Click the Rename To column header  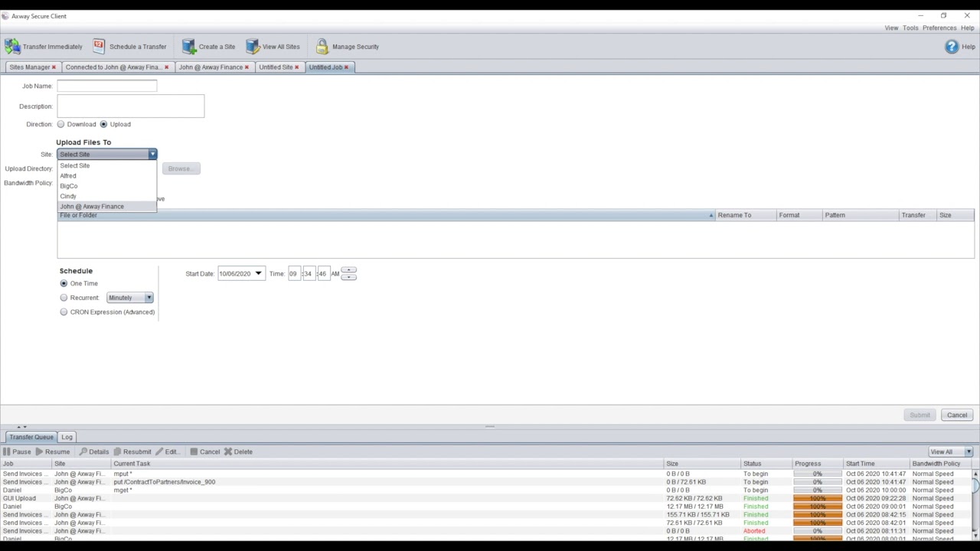tap(746, 215)
